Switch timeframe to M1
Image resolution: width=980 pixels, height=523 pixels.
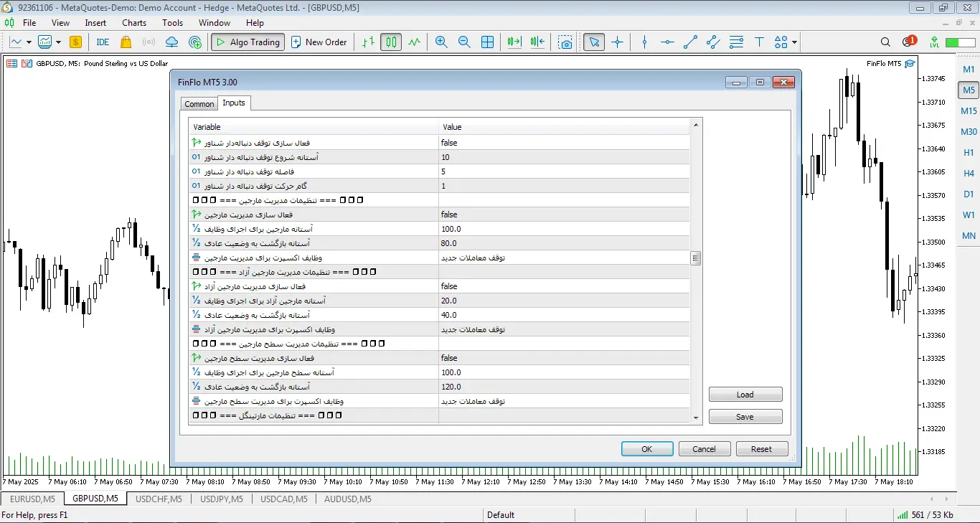(969, 70)
